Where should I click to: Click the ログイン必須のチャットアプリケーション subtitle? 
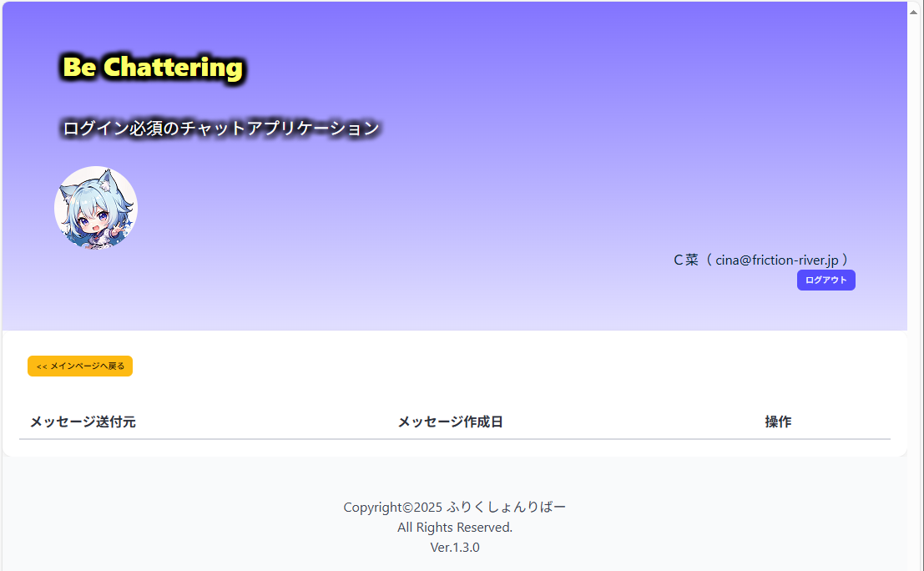point(221,128)
